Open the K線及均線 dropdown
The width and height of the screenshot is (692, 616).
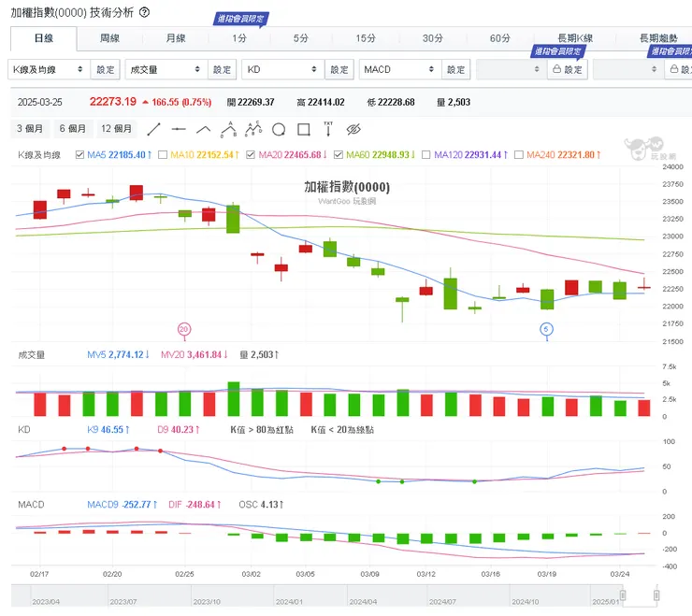[49, 69]
